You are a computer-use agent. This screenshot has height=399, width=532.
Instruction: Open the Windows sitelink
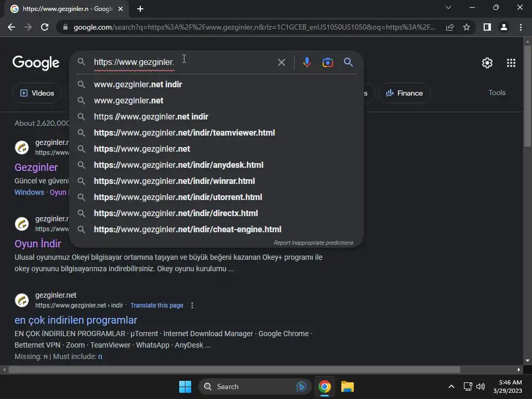point(29,192)
